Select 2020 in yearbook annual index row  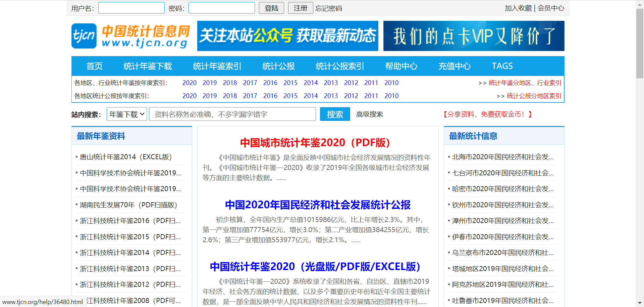tap(190, 83)
